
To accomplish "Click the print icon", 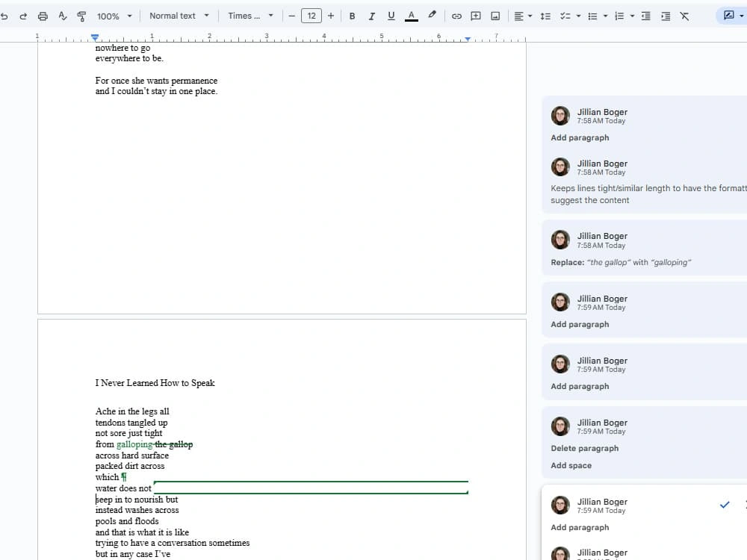I will 43,16.
